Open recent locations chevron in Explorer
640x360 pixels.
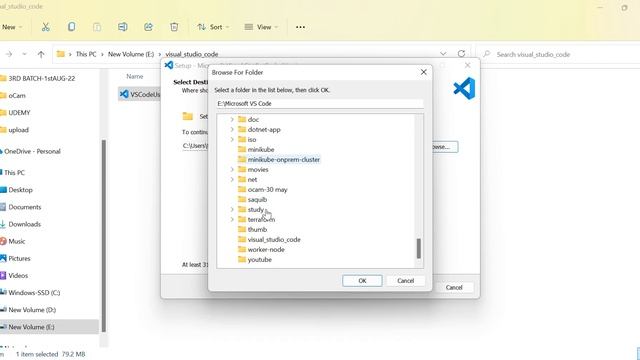pyautogui.click(x=24, y=54)
